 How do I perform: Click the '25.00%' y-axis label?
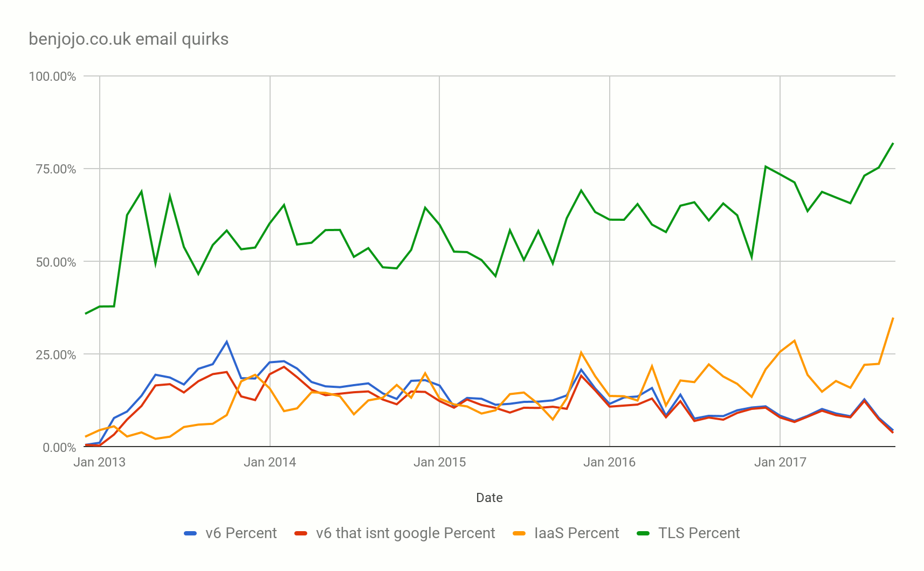point(56,355)
